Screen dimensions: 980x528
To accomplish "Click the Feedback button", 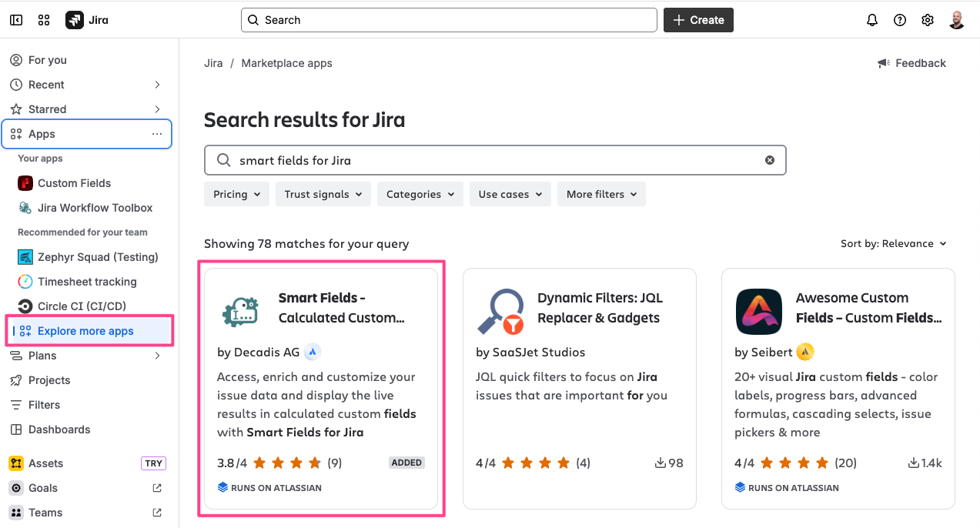I will coord(912,63).
